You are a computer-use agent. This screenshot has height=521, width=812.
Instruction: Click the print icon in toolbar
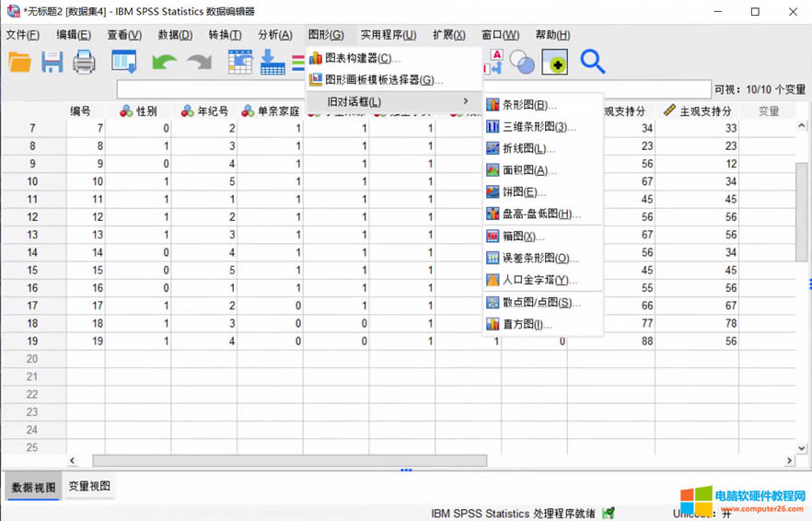point(84,62)
